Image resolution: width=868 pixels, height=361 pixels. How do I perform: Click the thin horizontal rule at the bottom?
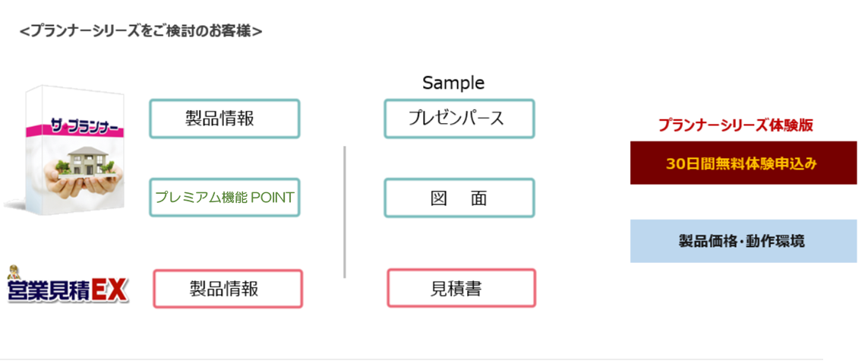tap(412, 359)
